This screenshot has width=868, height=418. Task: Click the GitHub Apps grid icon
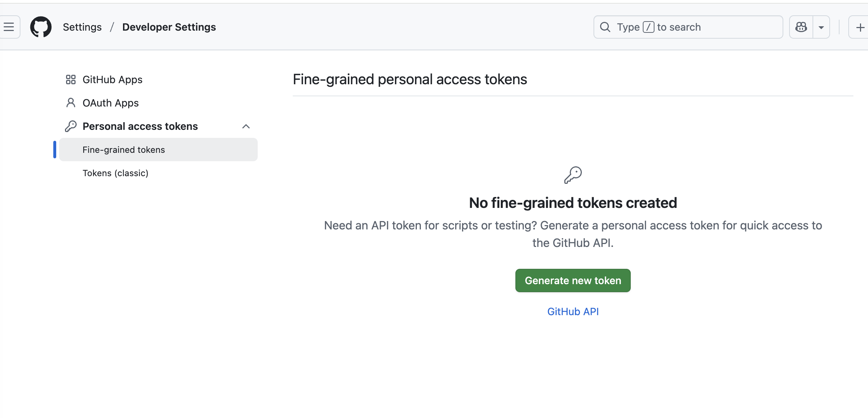(x=70, y=79)
